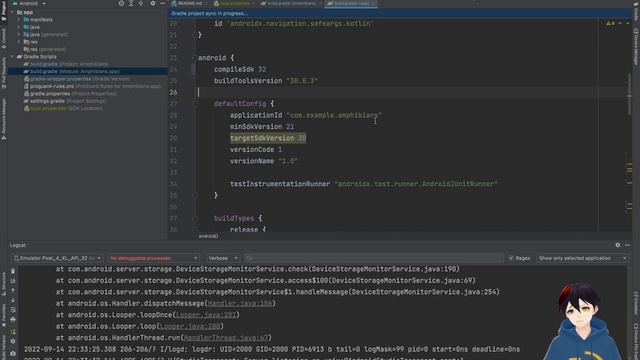640x360 pixels.
Task: Open the Looper.java:288 link
Action: click(189, 327)
